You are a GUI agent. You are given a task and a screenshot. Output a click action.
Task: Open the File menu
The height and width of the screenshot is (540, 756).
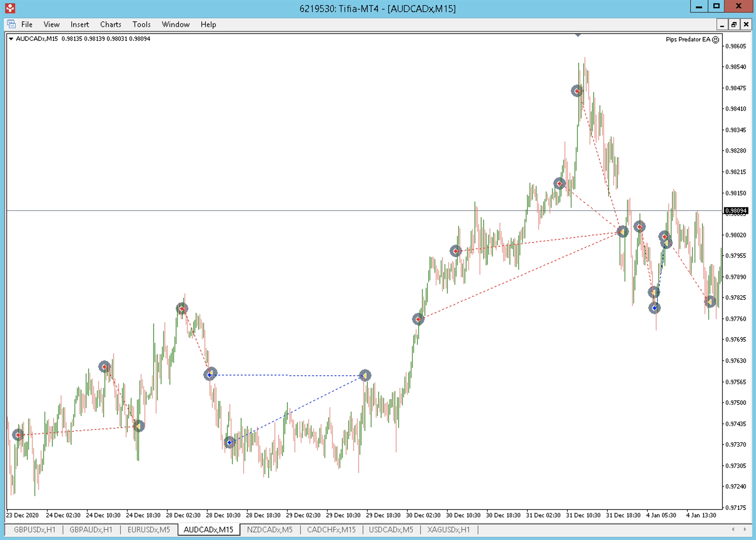click(27, 24)
